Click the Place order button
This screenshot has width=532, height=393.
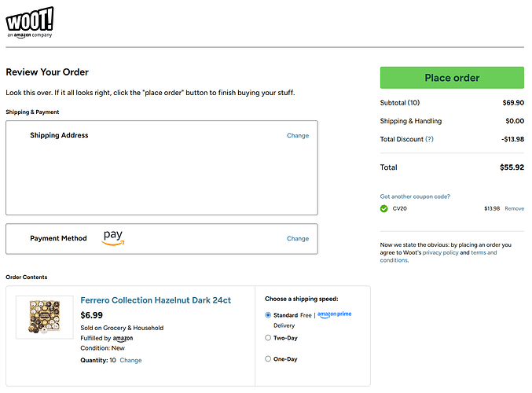tap(452, 78)
